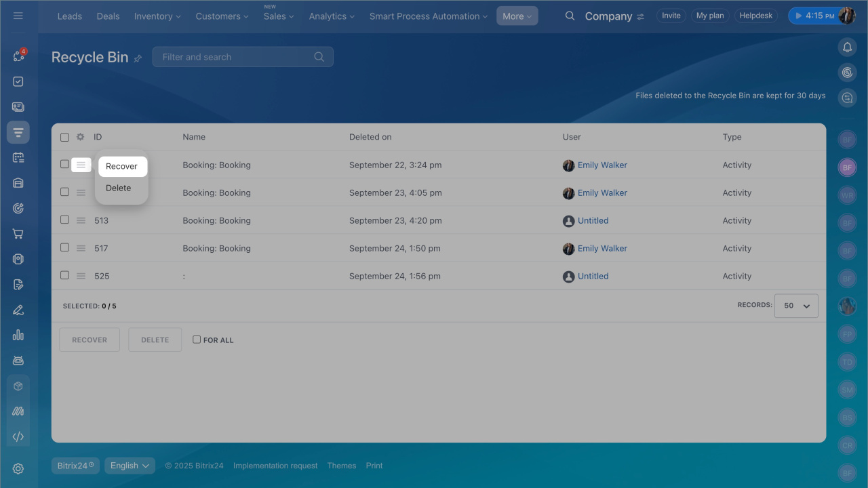Open the search magnifier in top bar
This screenshot has height=488, width=868.
(570, 16)
